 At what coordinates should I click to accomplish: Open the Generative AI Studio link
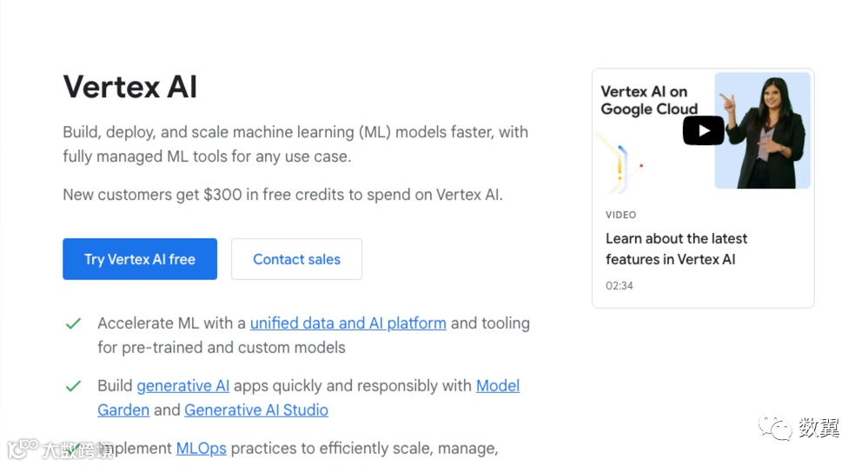(x=256, y=410)
